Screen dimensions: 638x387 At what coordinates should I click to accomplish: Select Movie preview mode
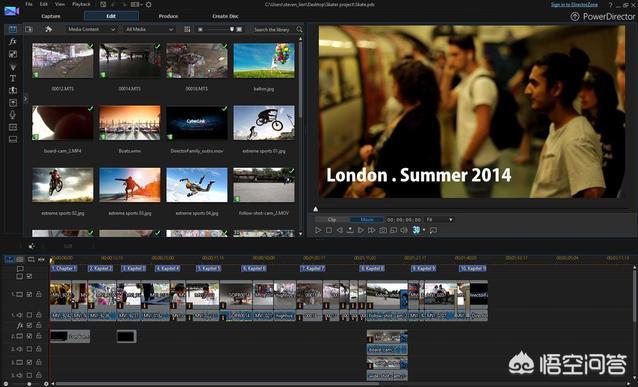coord(367,220)
